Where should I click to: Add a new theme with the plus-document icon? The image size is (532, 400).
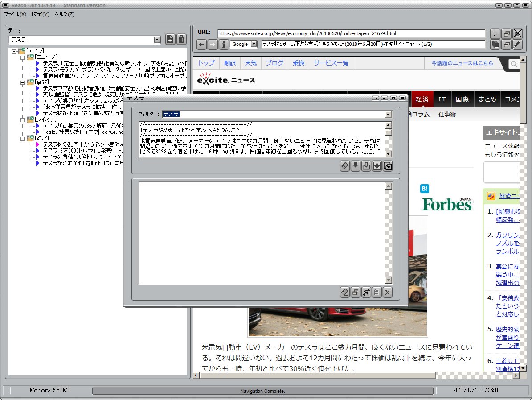(170, 39)
